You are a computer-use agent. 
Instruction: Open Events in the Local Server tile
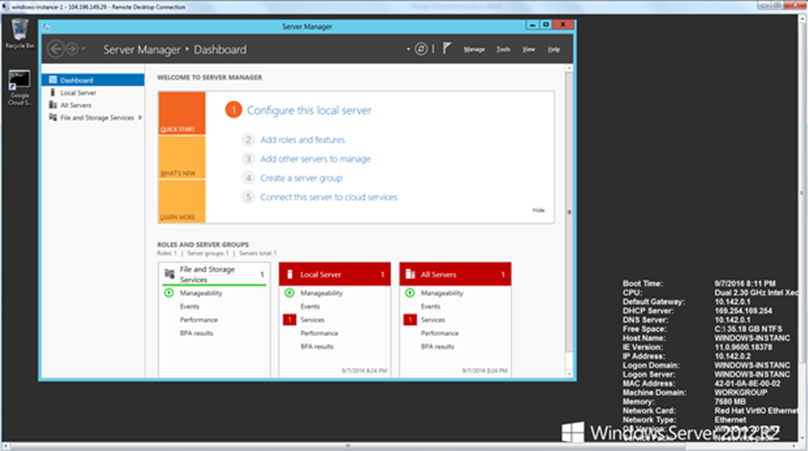310,306
